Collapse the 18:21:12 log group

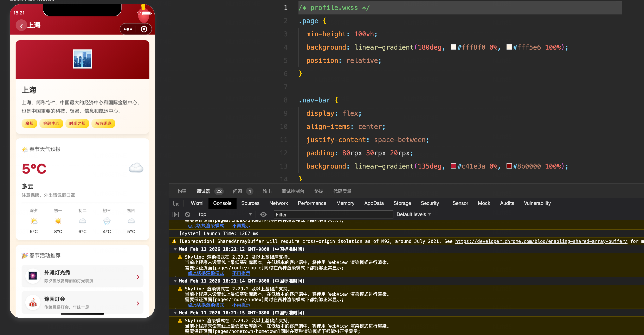click(x=175, y=249)
